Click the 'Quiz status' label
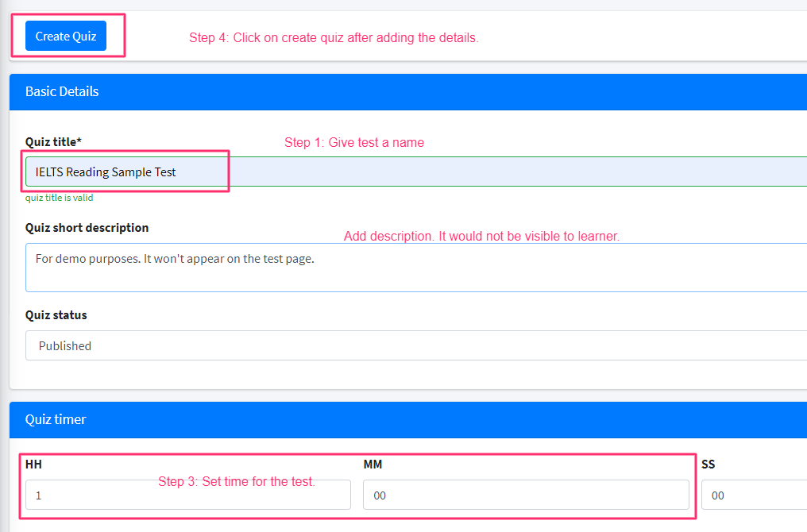This screenshot has width=807, height=532. pos(56,315)
